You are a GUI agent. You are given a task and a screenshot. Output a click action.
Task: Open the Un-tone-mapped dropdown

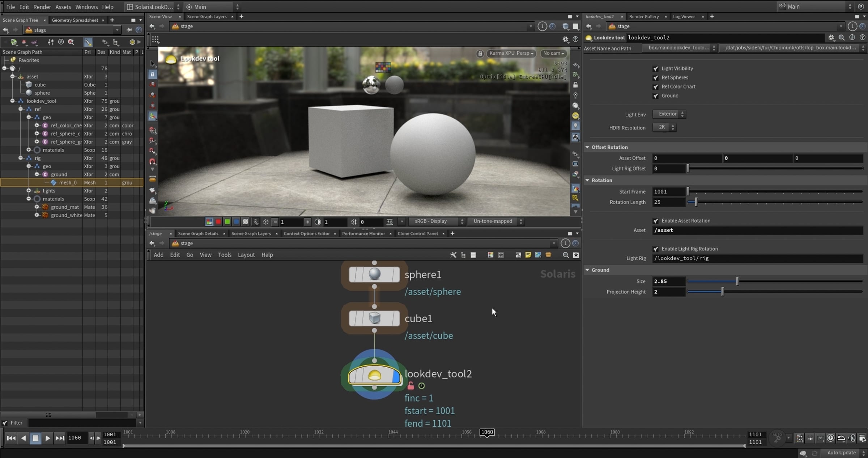coord(496,221)
